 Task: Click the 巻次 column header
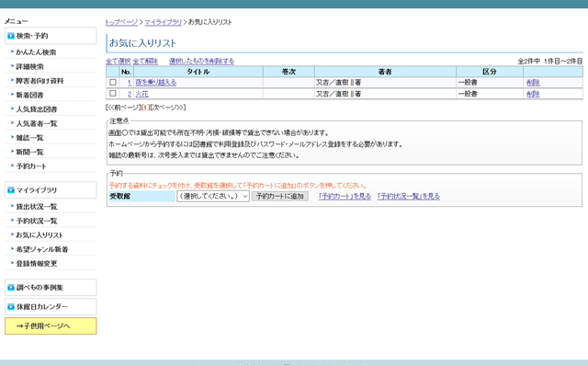pos(288,72)
